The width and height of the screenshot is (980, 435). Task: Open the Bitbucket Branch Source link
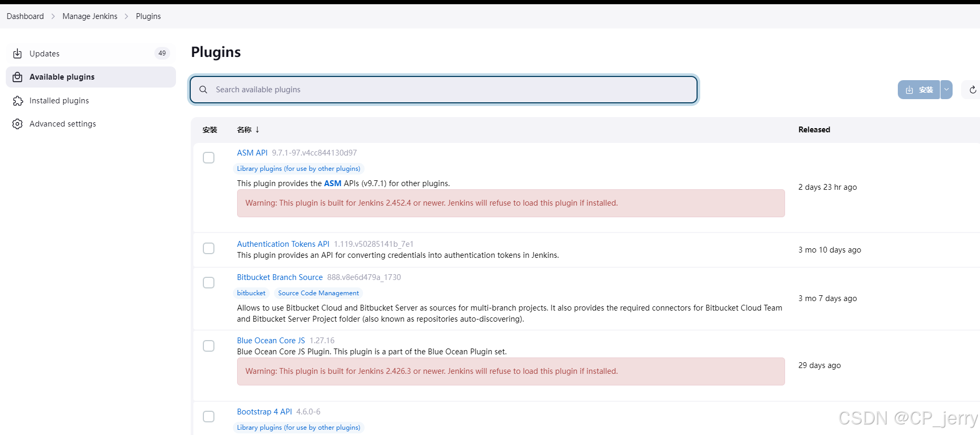(x=280, y=277)
